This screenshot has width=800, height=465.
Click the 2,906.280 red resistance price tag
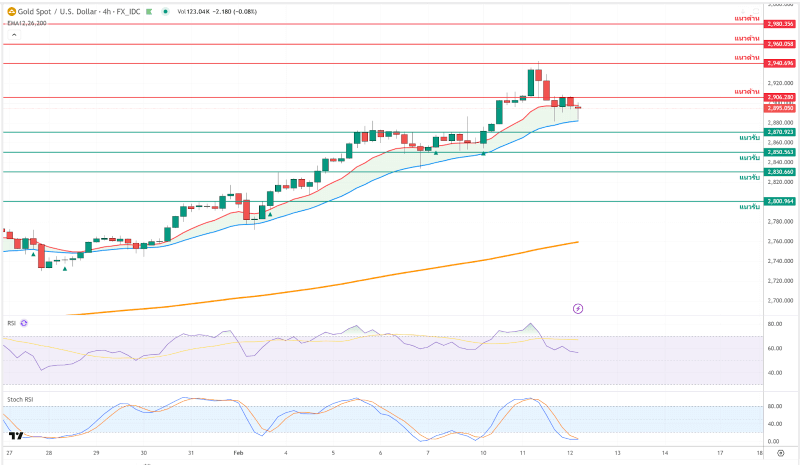780,97
